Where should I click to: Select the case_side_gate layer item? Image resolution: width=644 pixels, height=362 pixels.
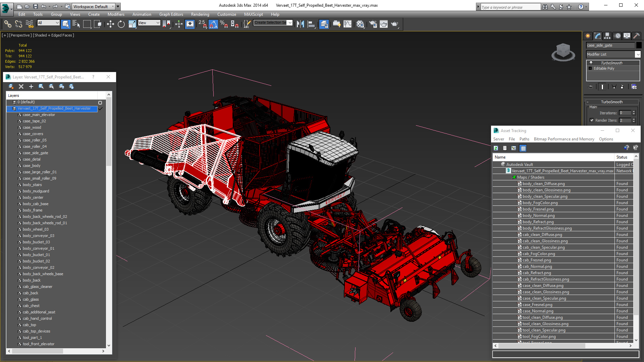[x=35, y=153]
